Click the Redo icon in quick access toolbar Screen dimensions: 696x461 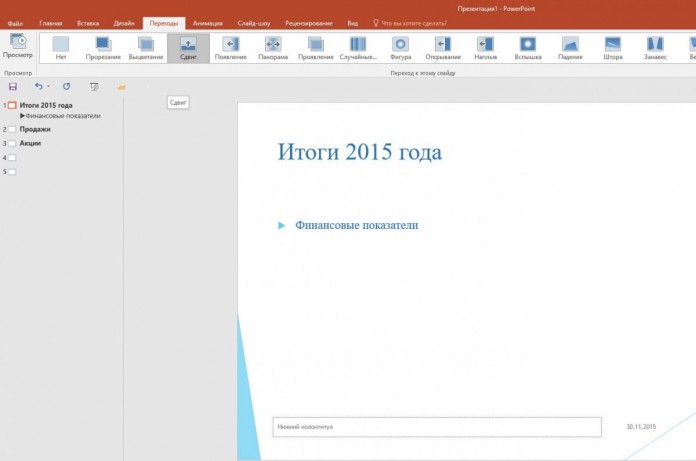pos(67,87)
